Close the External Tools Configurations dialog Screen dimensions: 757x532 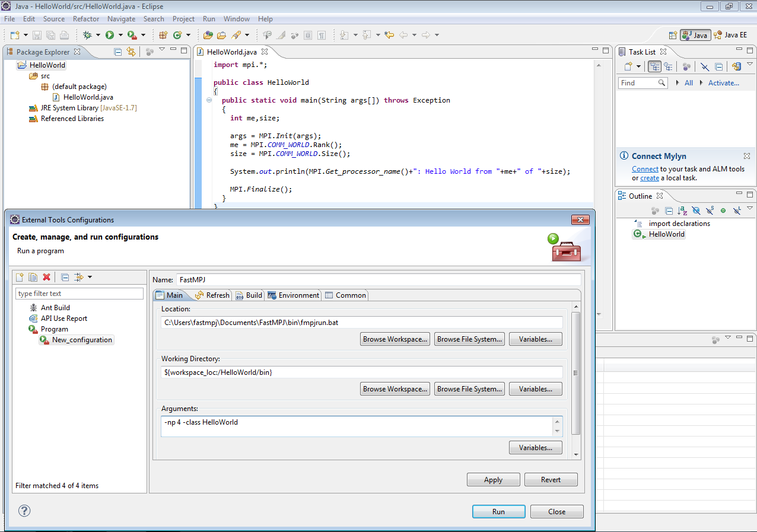tap(557, 512)
